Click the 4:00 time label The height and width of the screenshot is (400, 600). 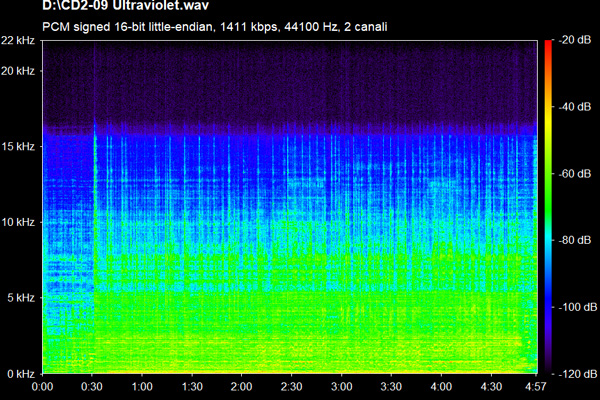click(441, 386)
